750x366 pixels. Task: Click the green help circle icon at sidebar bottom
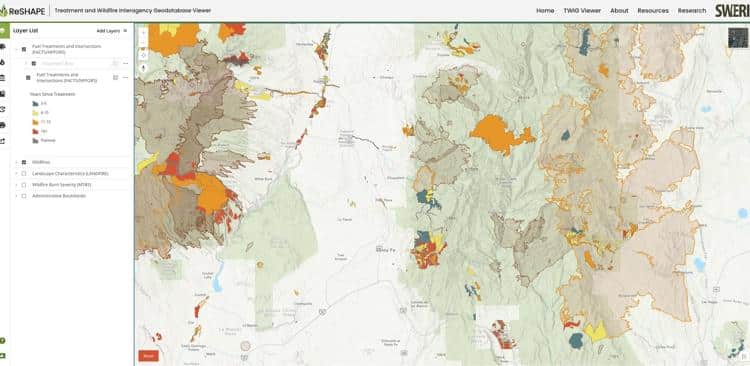[x=3, y=341]
